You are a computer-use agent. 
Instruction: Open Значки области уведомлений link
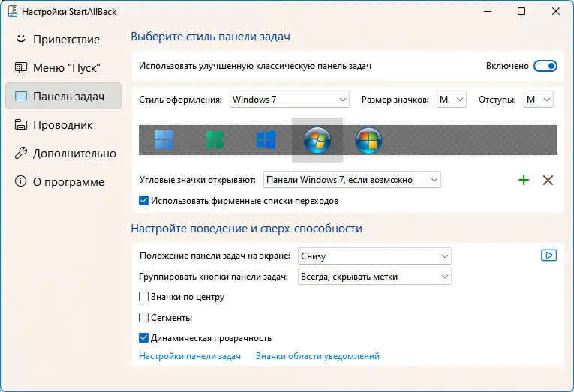[317, 356]
